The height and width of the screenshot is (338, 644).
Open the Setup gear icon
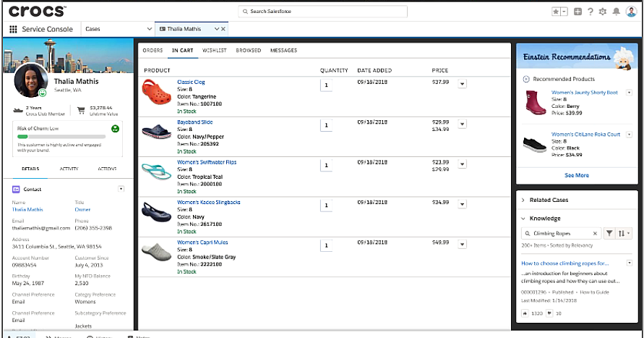(604, 12)
